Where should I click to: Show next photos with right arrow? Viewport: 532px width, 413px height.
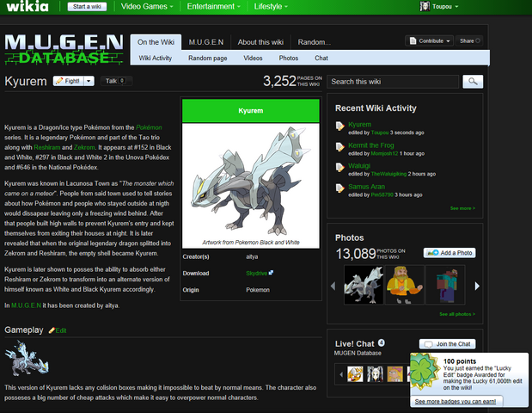click(x=477, y=286)
